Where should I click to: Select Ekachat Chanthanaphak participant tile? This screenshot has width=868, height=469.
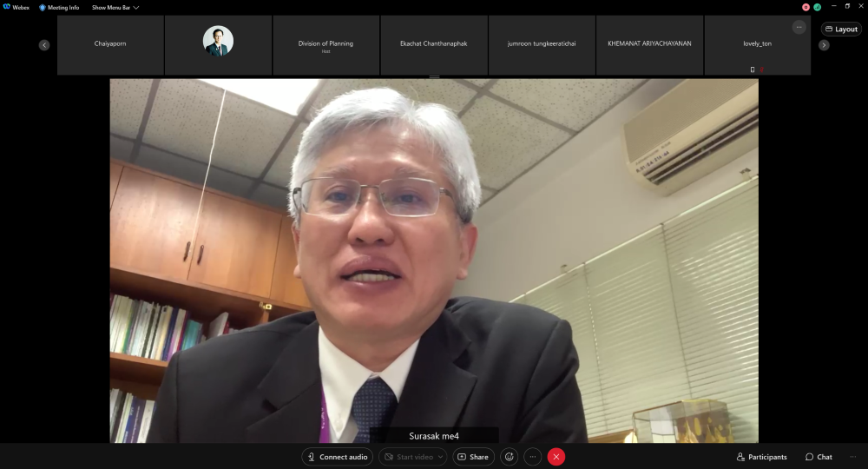coord(433,45)
